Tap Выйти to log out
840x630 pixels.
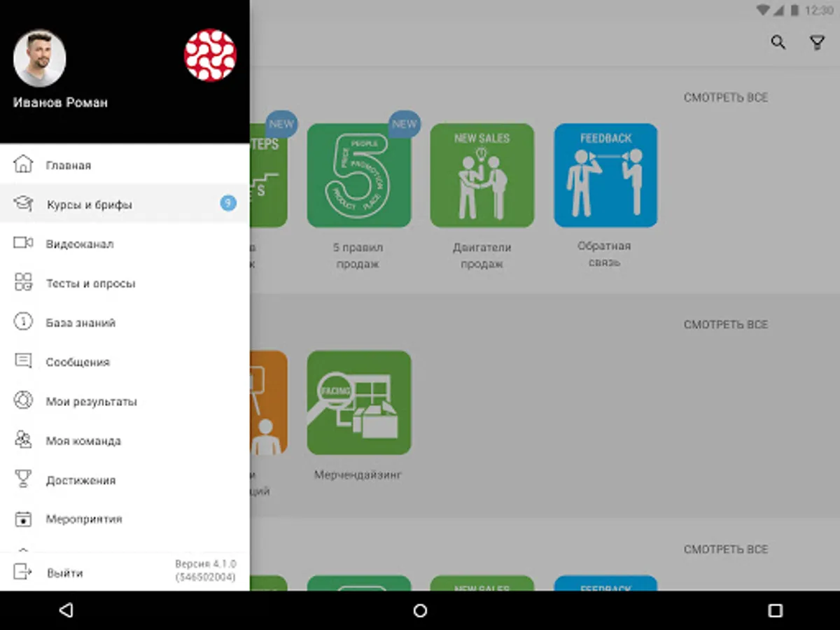[65, 573]
